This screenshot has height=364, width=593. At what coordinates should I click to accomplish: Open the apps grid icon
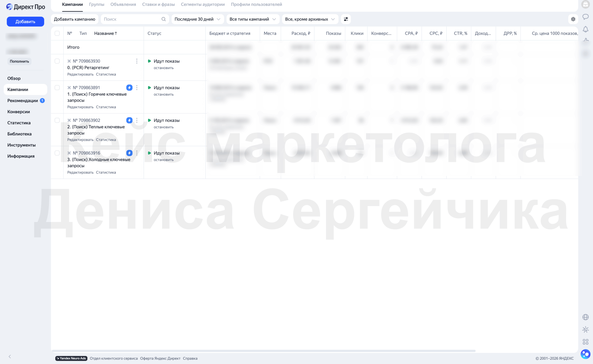point(586,342)
